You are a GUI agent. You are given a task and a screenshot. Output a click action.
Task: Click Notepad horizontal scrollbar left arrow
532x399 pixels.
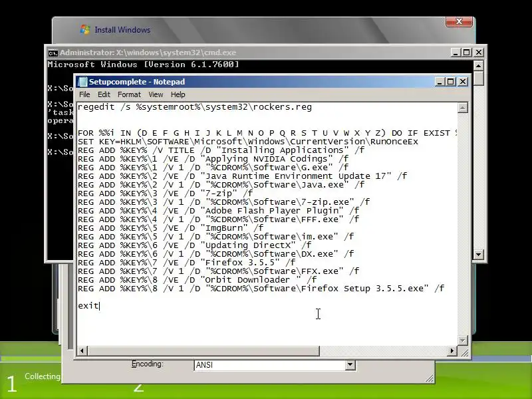[x=82, y=351]
